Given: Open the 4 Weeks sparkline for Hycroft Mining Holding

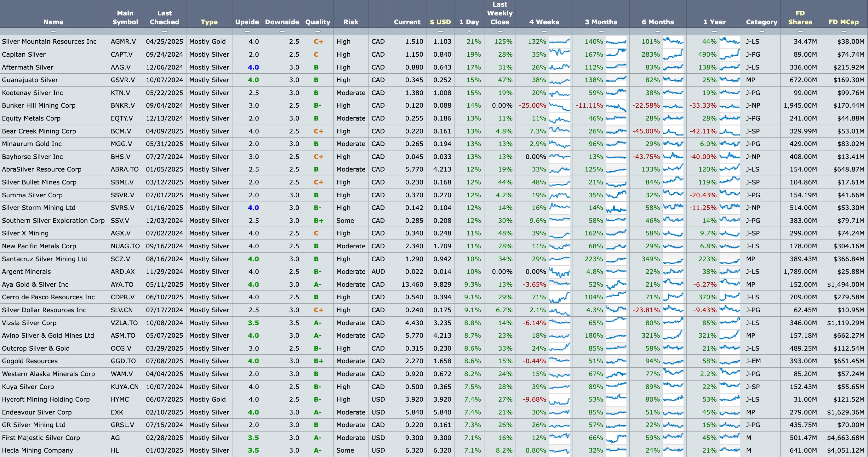Looking at the screenshot, I should [559, 399].
